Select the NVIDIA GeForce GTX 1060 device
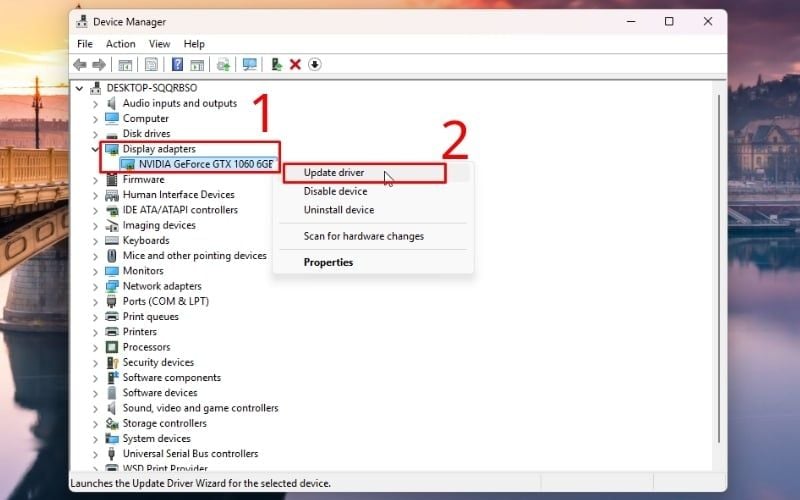The height and width of the screenshot is (500, 800). click(x=206, y=164)
